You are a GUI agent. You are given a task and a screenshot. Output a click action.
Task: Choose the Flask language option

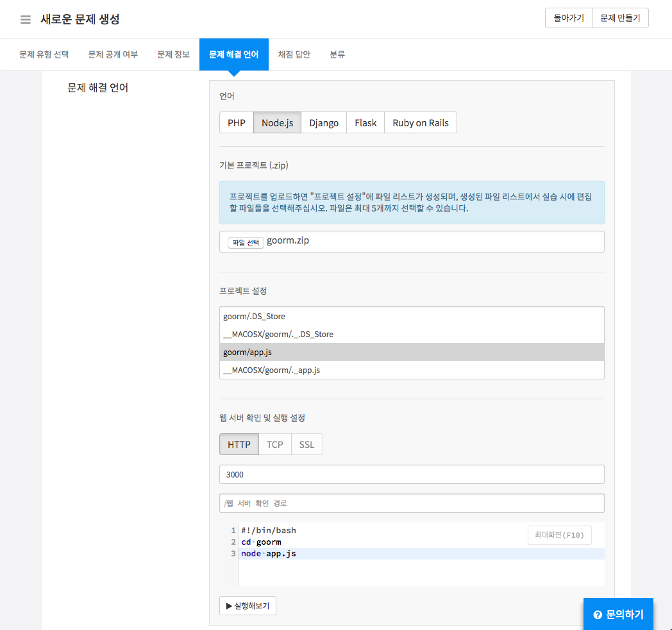[x=365, y=122]
